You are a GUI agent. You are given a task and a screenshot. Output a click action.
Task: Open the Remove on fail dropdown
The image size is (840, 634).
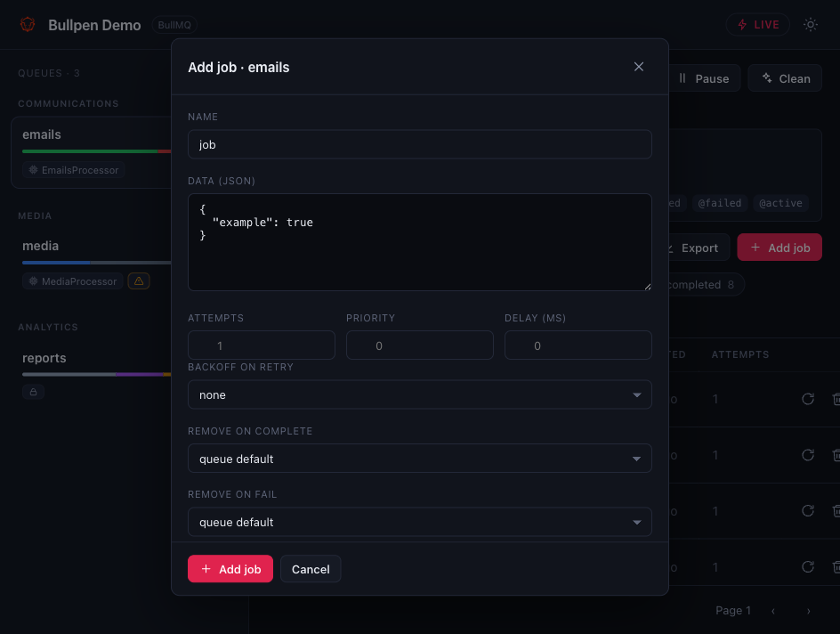click(419, 522)
